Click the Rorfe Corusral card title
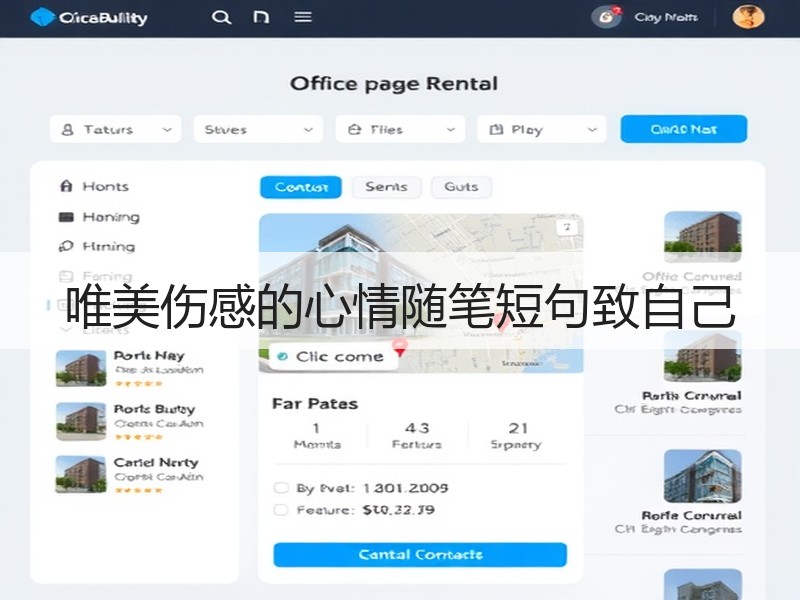The image size is (800, 600). point(691,515)
